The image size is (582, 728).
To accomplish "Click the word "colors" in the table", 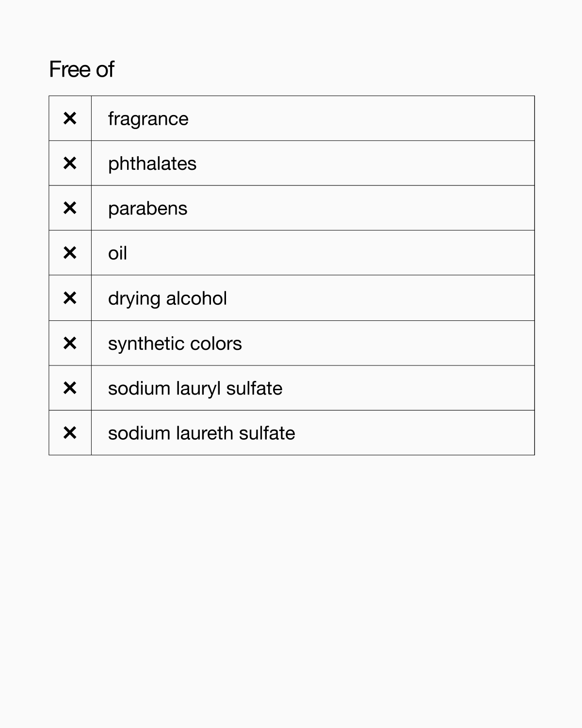I will pos(216,344).
